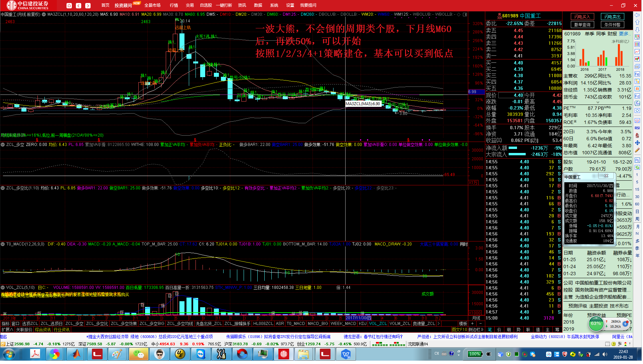643x364 pixels.
Task: Click the 净流入额 cyan flow bar
Action: click(x=513, y=148)
